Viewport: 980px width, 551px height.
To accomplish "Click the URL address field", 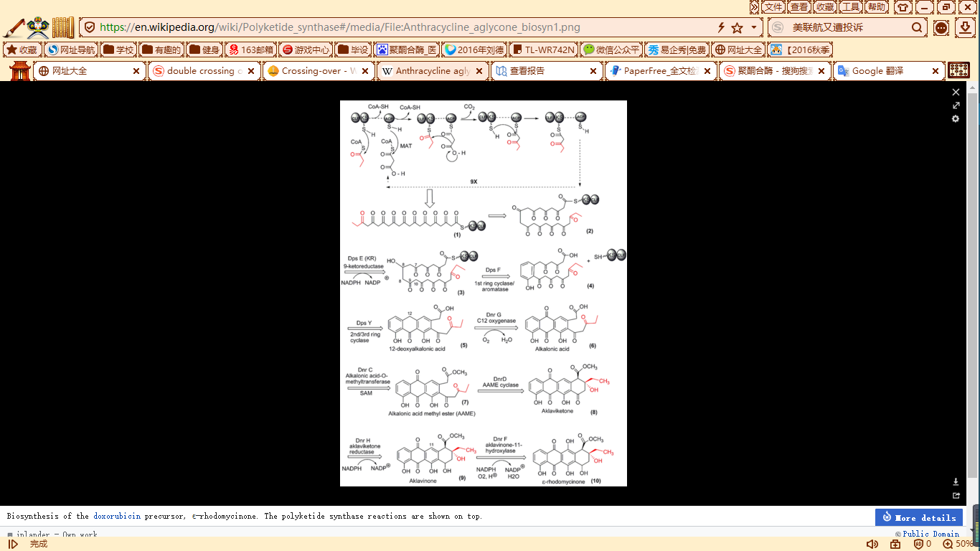I will [402, 28].
